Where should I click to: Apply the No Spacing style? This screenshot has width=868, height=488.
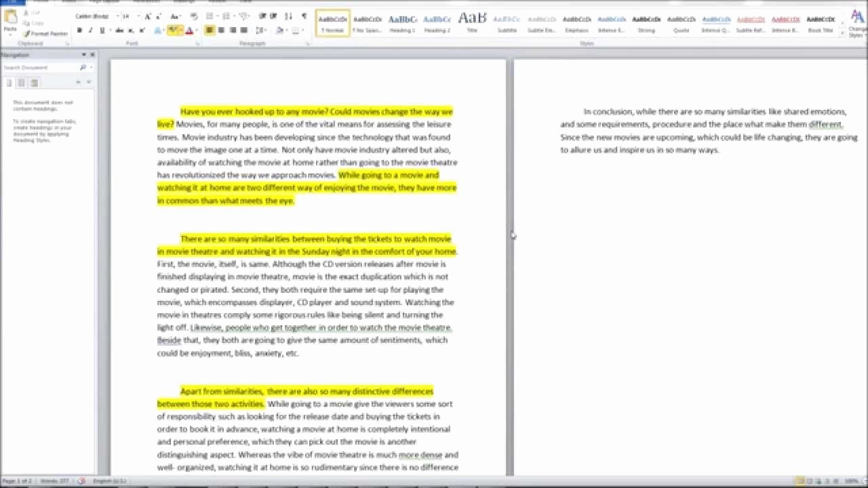pyautogui.click(x=368, y=22)
